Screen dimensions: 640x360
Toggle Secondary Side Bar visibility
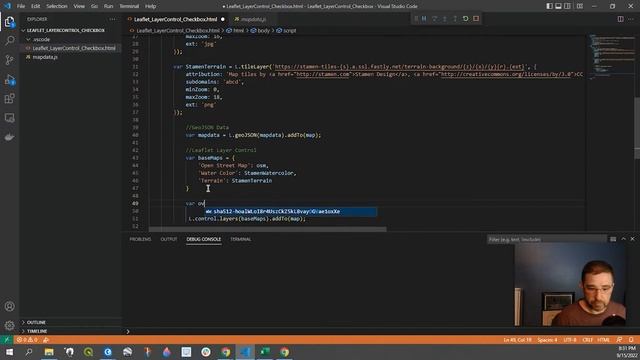click(x=567, y=6)
